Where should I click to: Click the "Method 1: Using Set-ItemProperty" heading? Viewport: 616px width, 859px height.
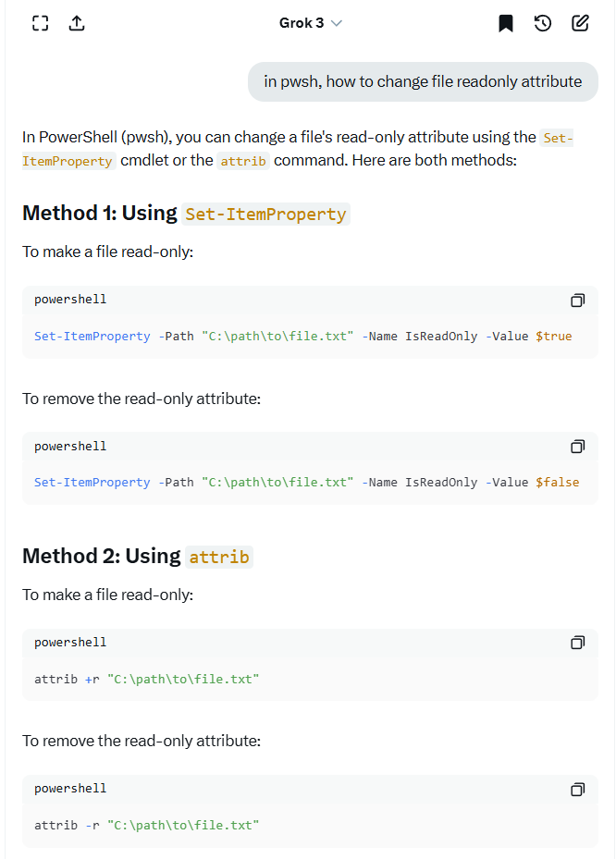click(186, 214)
